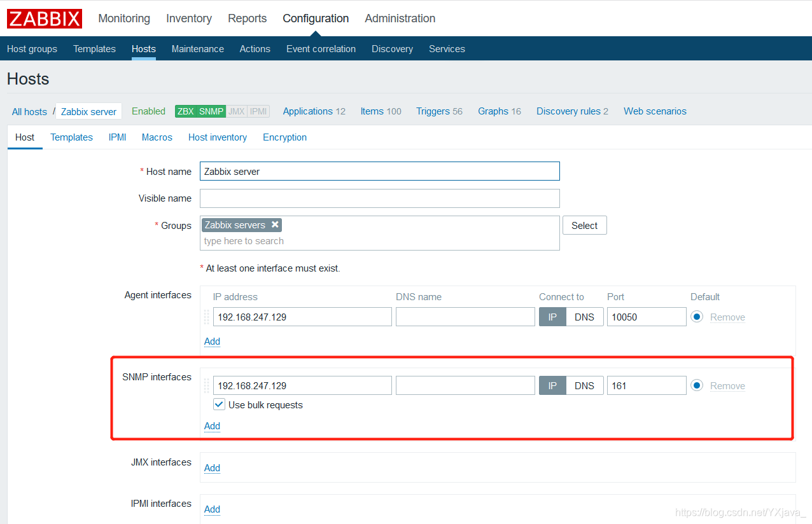Image resolution: width=812 pixels, height=524 pixels.
Task: Remove the SNMP interface
Action: [727, 386]
